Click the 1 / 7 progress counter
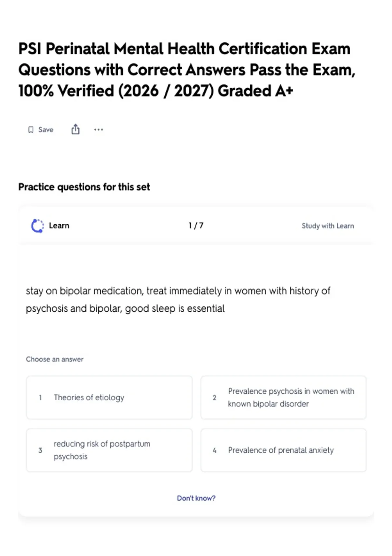The width and height of the screenshot is (392, 556). click(196, 226)
